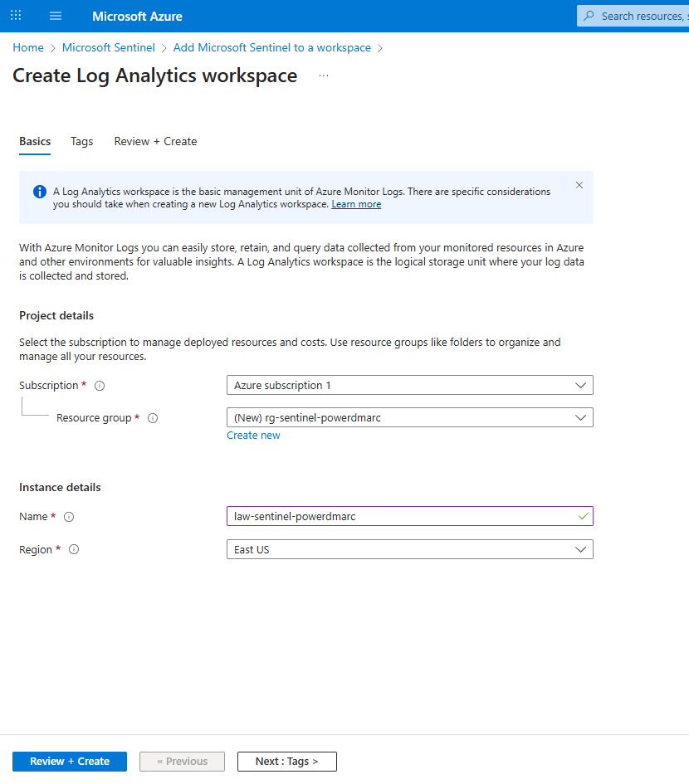Click the workspace Name input field
This screenshot has width=689, height=784.
(x=410, y=516)
